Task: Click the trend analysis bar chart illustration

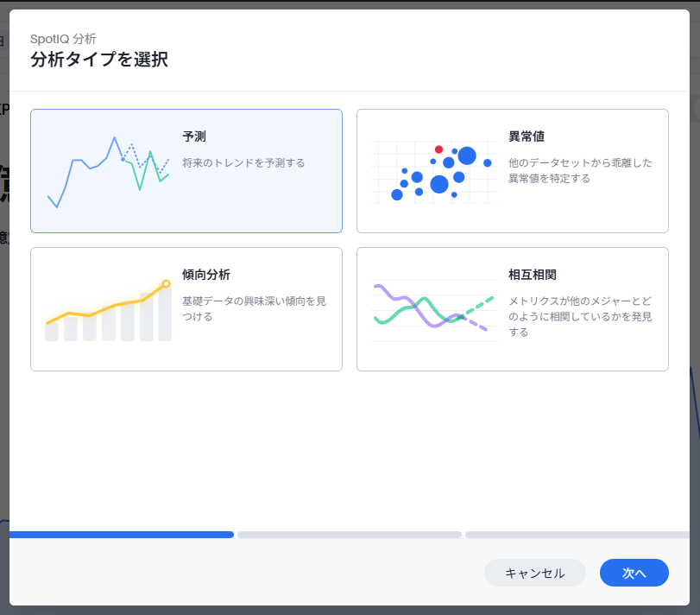Action: [x=108, y=311]
